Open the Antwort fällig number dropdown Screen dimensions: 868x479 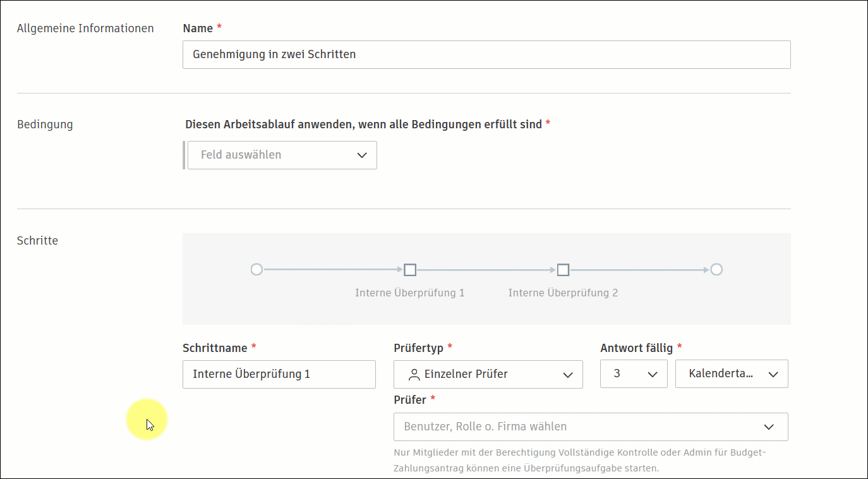(634, 373)
